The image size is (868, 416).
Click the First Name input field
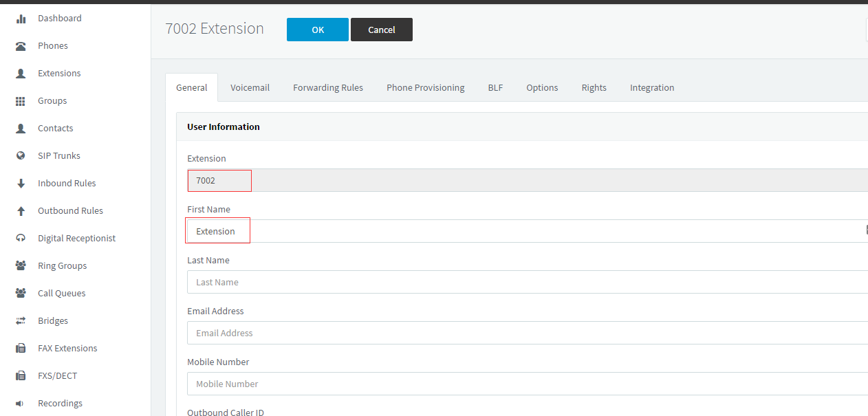[x=528, y=231]
